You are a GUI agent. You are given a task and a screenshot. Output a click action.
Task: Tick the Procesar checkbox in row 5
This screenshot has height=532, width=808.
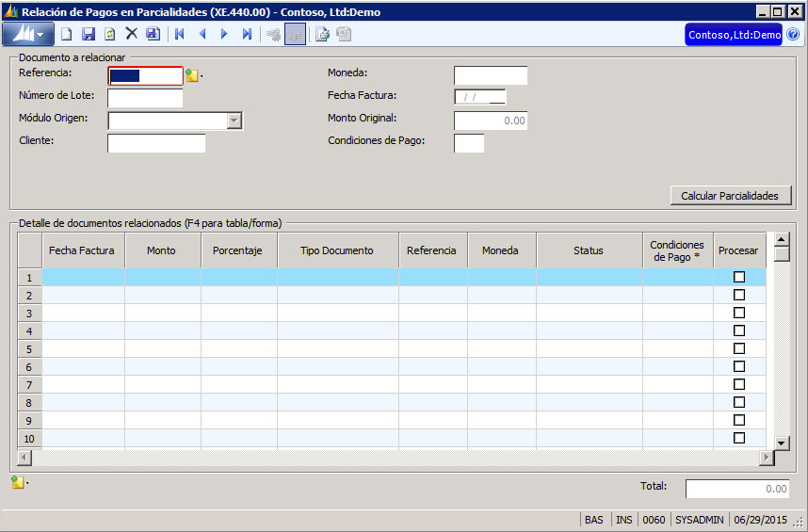pyautogui.click(x=739, y=348)
